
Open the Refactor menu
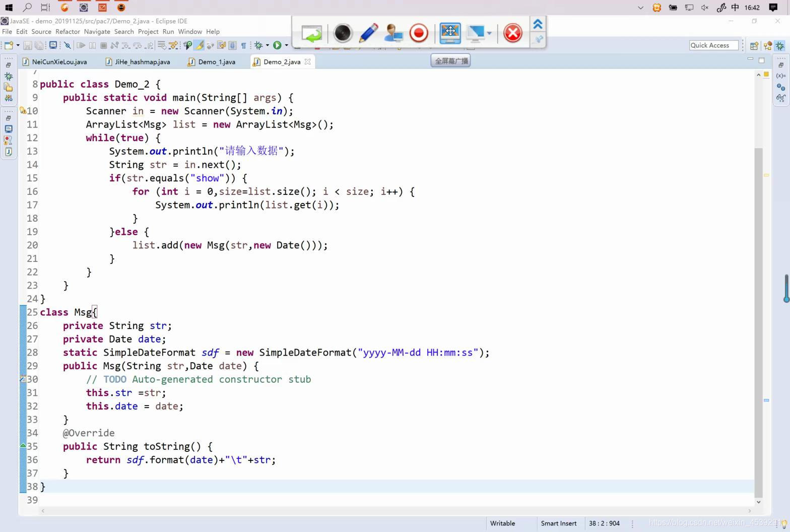click(x=68, y=31)
